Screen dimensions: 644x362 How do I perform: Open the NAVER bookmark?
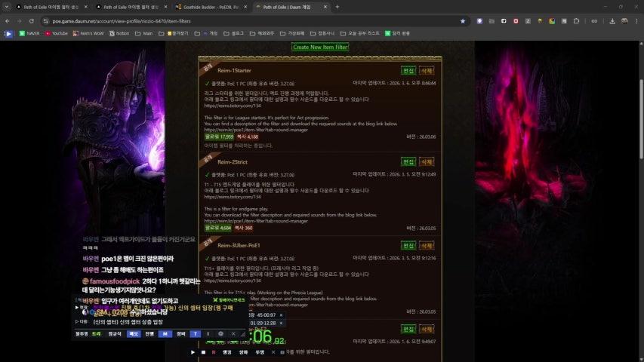(29, 33)
